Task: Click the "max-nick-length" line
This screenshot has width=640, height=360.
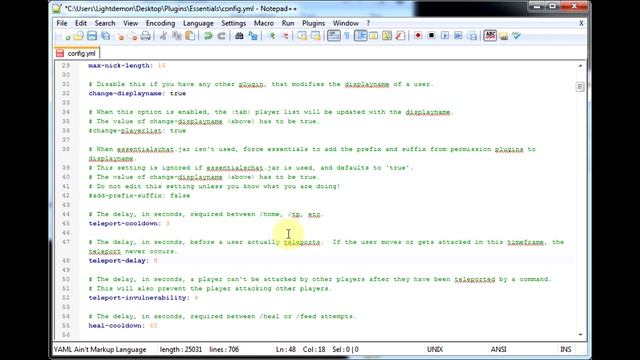Action: coord(127,65)
